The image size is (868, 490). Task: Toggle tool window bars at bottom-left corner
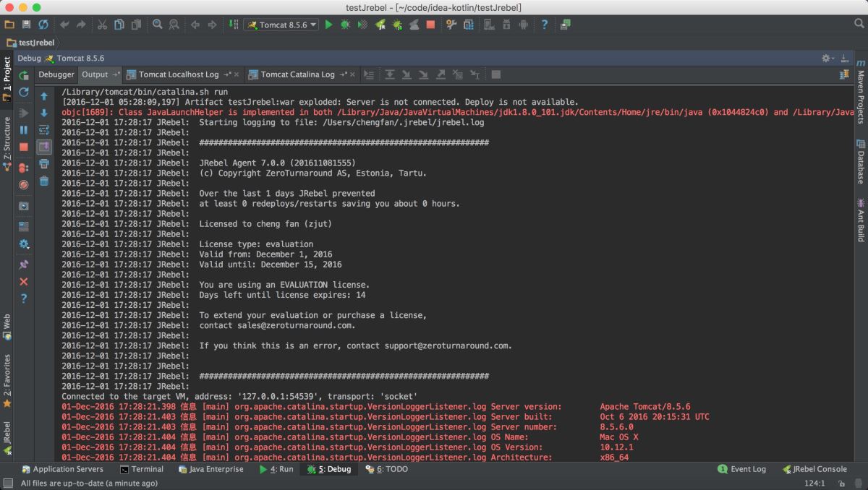8,483
